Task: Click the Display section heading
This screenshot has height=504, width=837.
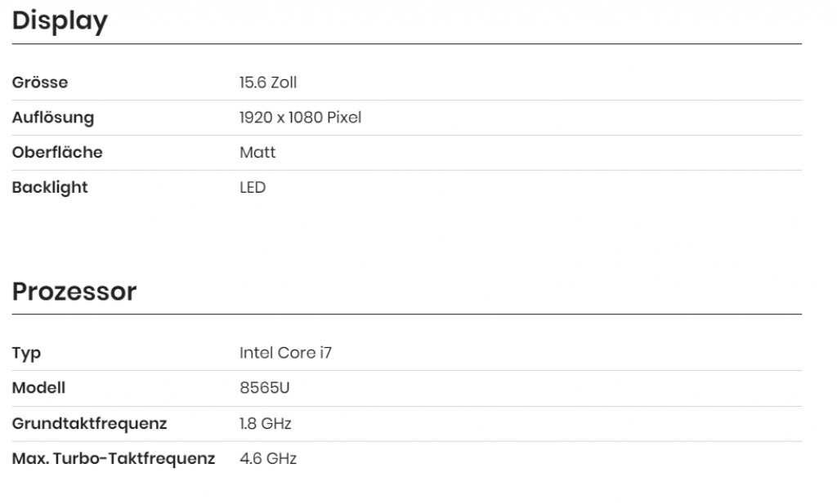Action: tap(60, 21)
